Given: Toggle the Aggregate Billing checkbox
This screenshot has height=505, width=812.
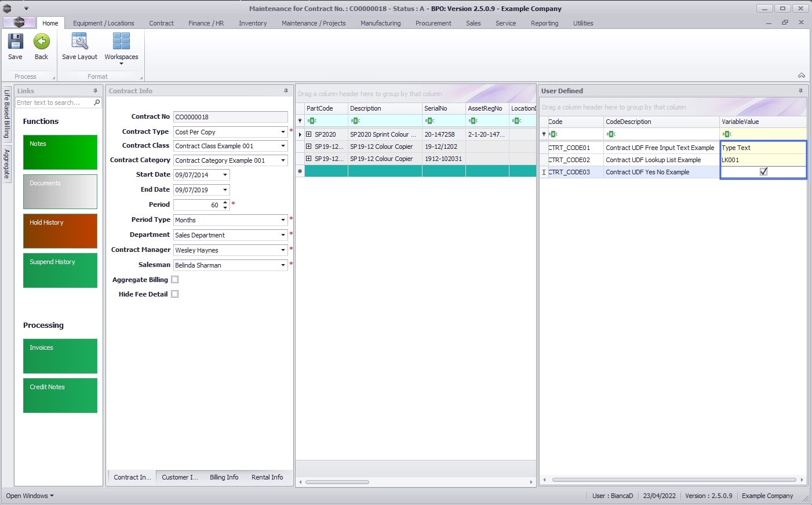Looking at the screenshot, I should point(175,280).
